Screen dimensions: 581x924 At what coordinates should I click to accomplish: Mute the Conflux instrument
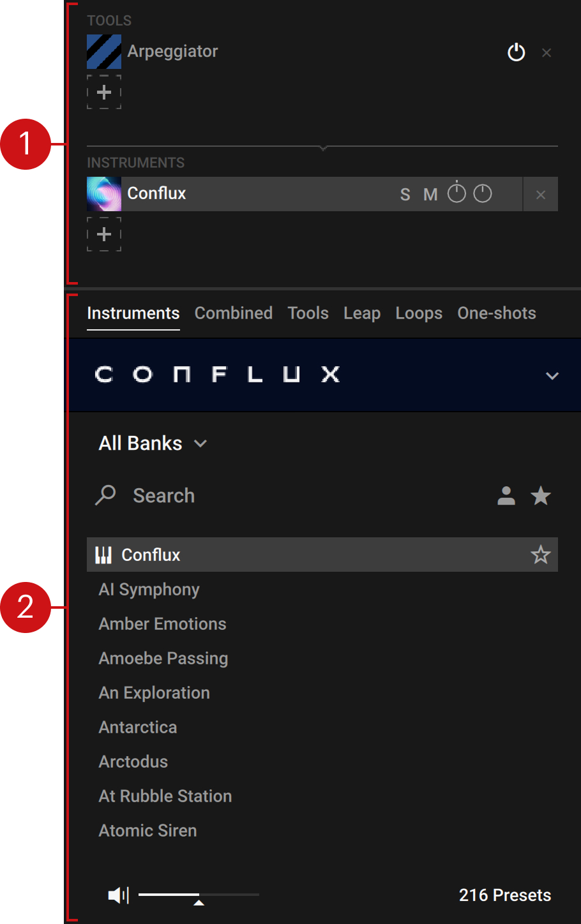[430, 195]
